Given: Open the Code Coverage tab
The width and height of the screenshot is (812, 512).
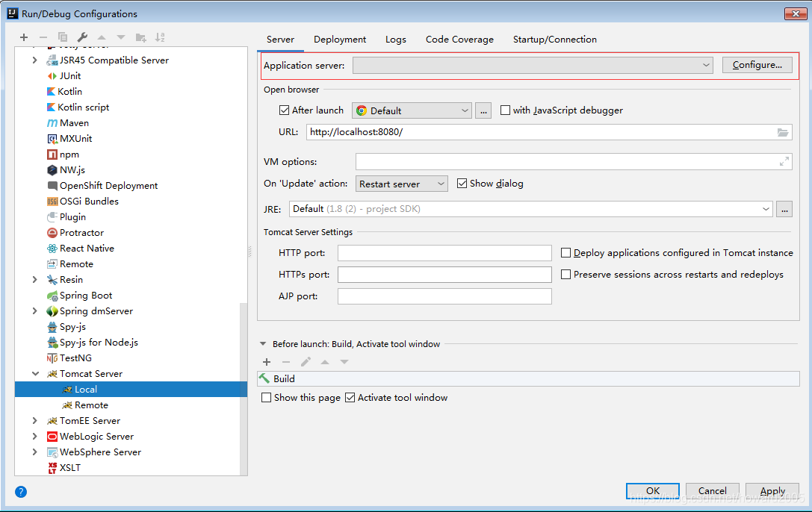Looking at the screenshot, I should (459, 40).
